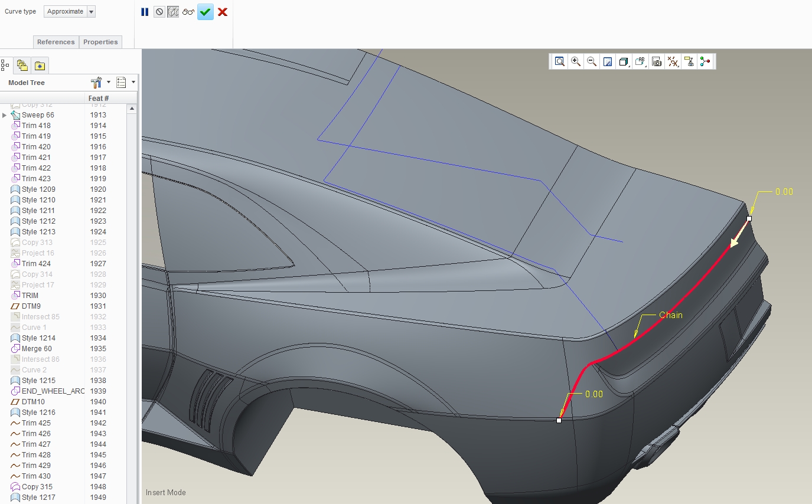Cancel the feature with the red X
Viewport: 812px width, 504px height.
click(x=223, y=12)
